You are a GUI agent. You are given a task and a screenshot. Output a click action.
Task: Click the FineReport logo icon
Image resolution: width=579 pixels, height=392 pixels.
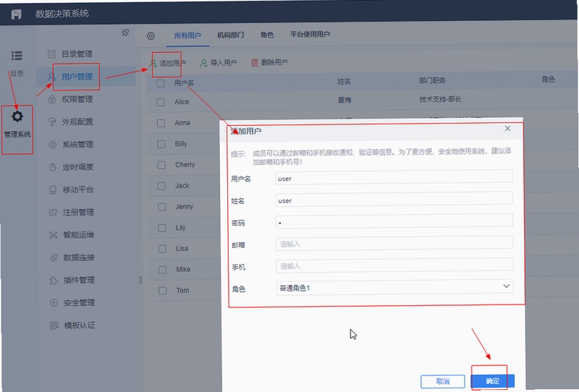point(16,14)
